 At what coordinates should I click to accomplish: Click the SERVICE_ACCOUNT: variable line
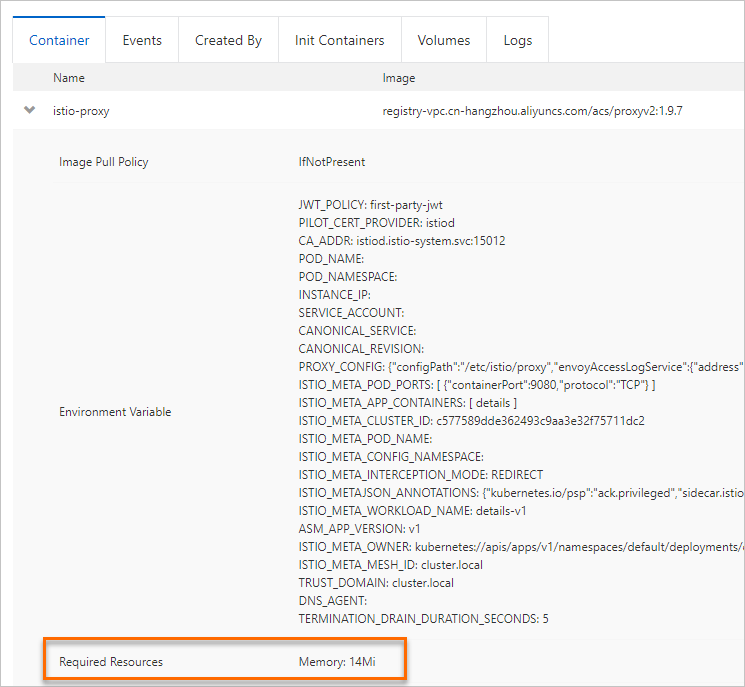coord(351,313)
